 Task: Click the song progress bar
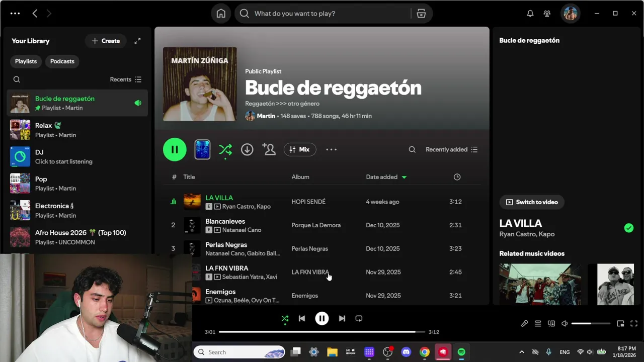click(322, 332)
